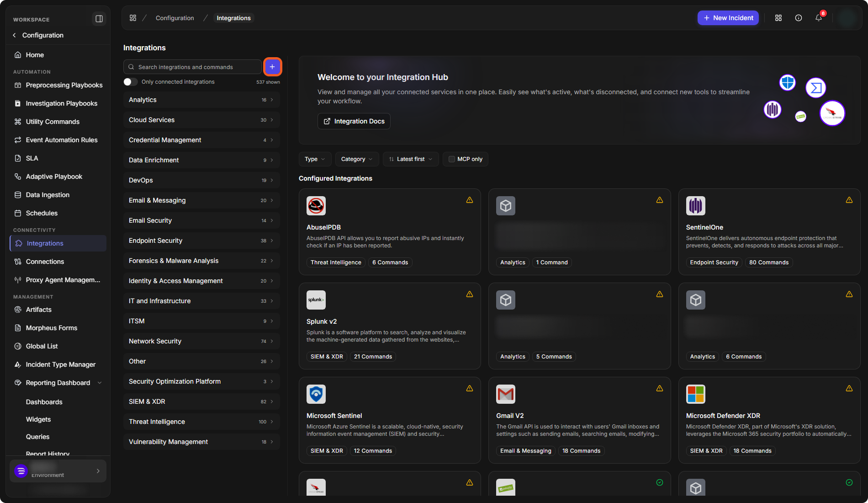Screen dimensions: 868x503
Task: Expand the SIEM & XDR category row
Action: click(201, 401)
